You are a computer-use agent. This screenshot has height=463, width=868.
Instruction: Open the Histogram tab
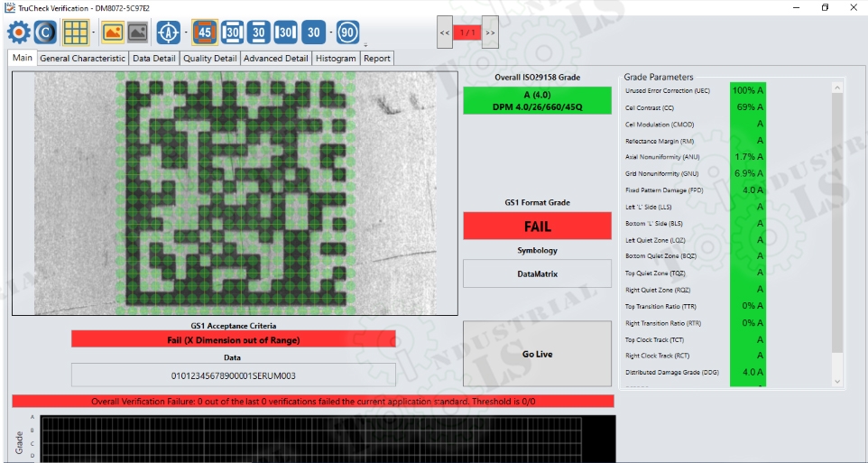point(336,58)
